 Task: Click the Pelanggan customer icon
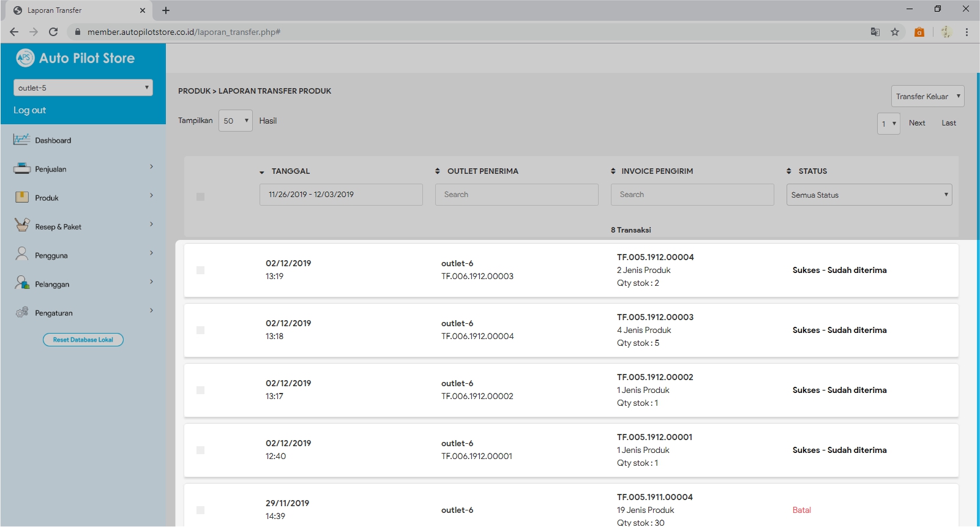click(22, 283)
